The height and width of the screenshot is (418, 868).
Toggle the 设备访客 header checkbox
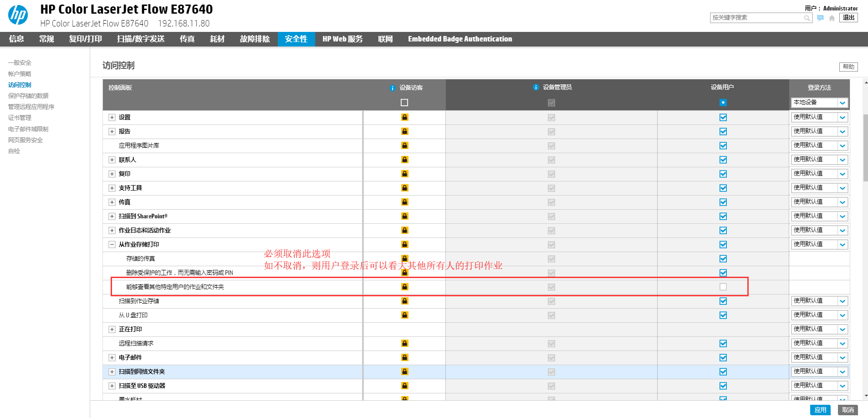coord(404,103)
